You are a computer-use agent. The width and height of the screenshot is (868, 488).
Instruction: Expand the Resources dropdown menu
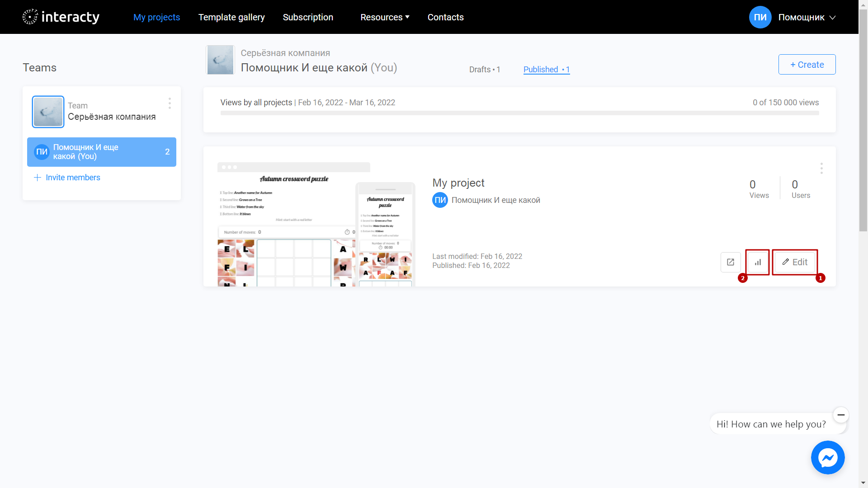(384, 17)
